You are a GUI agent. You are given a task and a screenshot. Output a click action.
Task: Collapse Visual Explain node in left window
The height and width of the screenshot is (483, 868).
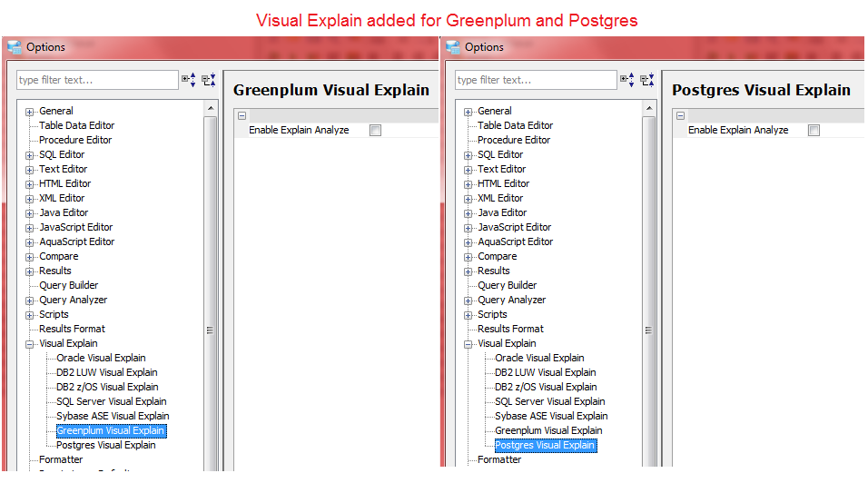(29, 344)
